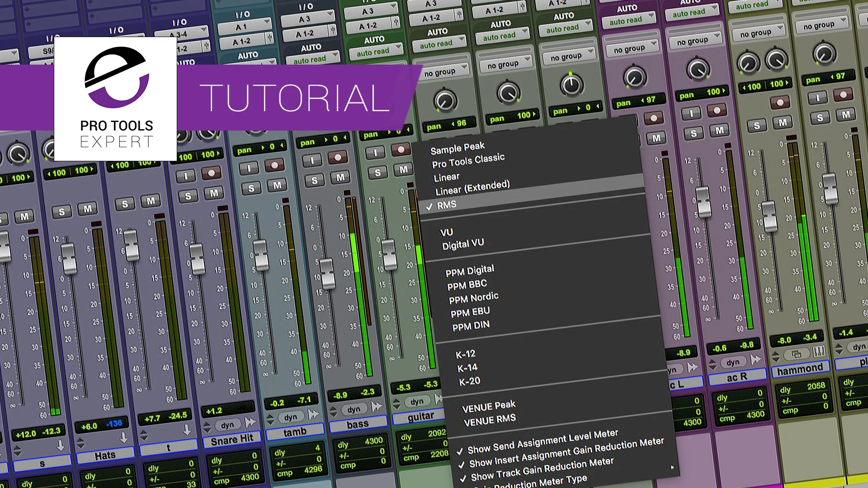Click the instrument keyboard icon on the hammond track

pyautogui.click(x=819, y=352)
